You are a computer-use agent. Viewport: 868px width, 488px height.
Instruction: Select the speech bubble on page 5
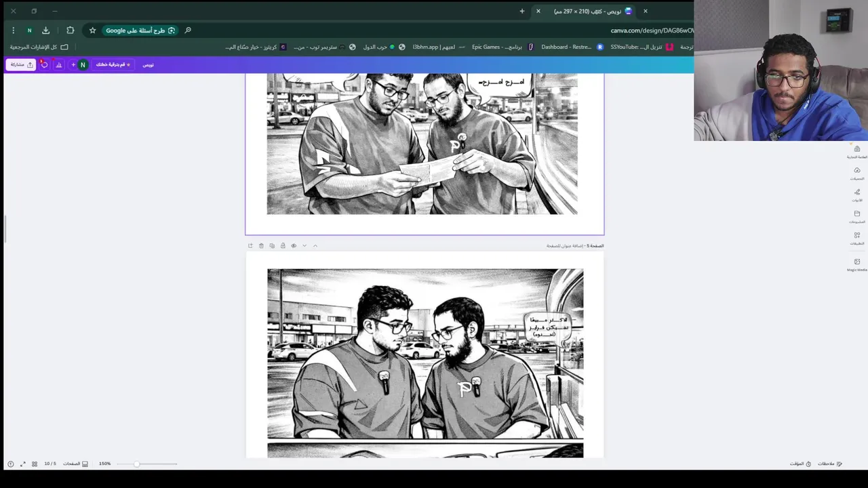pos(549,328)
